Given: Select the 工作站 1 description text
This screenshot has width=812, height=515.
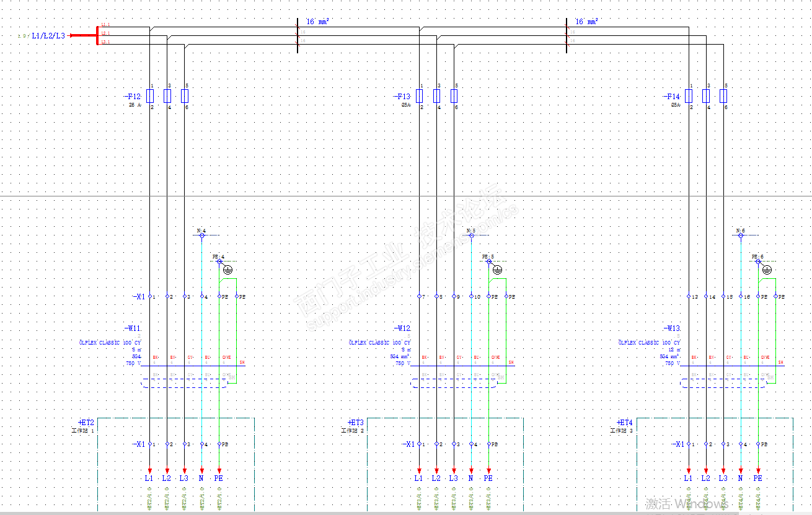Looking at the screenshot, I should tap(82, 431).
